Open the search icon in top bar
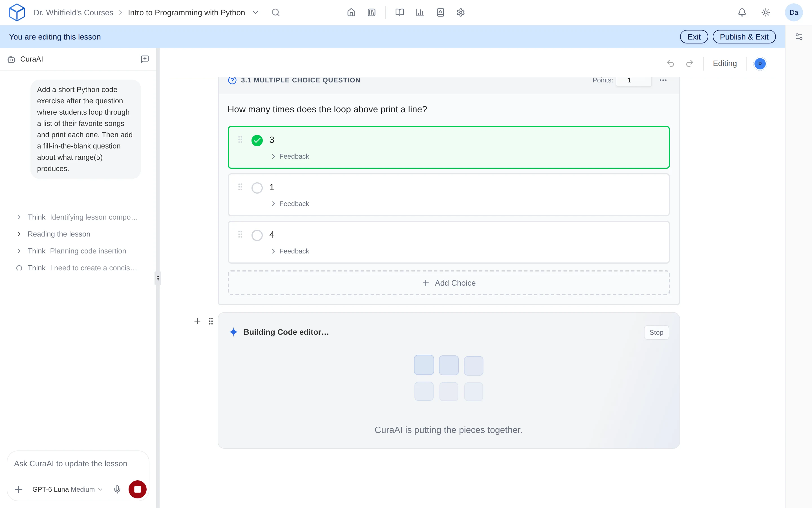 pos(275,12)
